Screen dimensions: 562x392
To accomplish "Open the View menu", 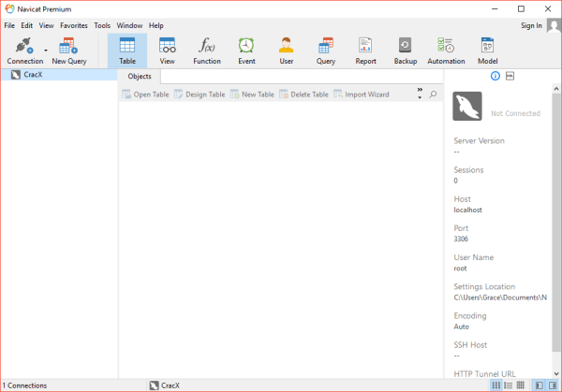I will [x=46, y=26].
